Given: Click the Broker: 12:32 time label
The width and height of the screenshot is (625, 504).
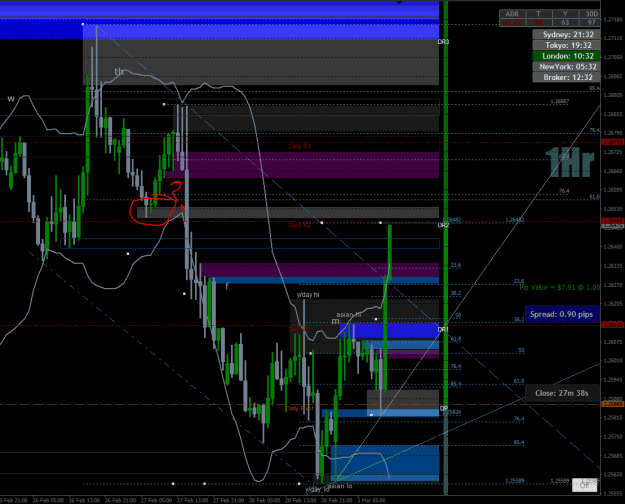Looking at the screenshot, I should point(566,77).
